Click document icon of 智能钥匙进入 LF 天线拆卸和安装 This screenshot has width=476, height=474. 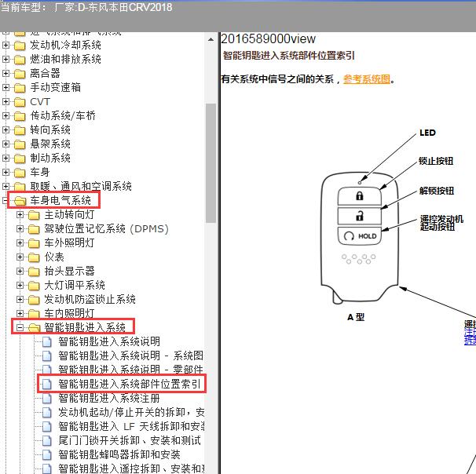(x=47, y=426)
